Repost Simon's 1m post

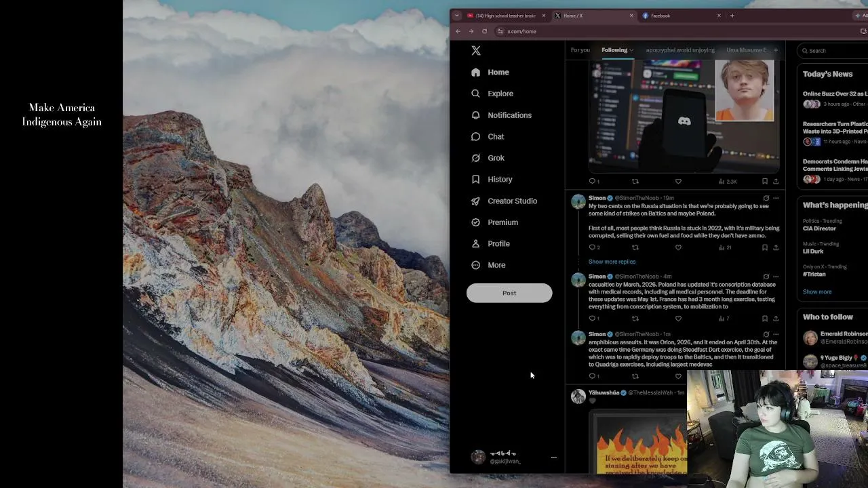[x=635, y=376]
